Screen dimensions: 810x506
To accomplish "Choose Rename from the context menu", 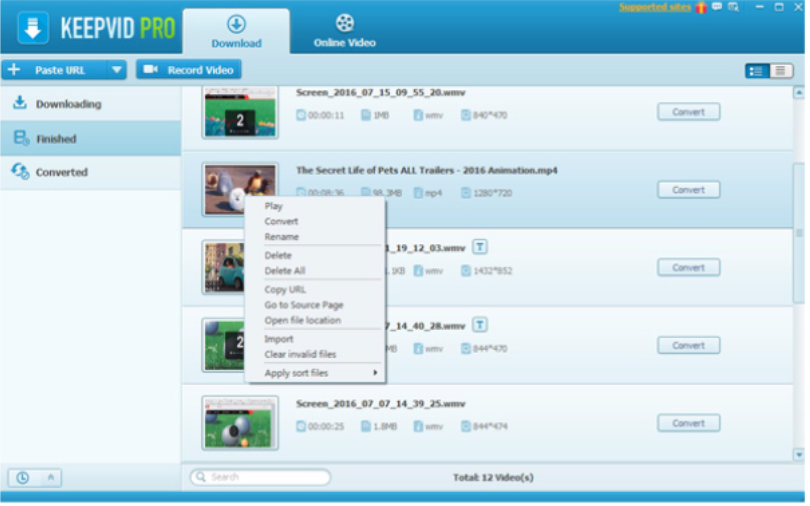I will coord(281,237).
